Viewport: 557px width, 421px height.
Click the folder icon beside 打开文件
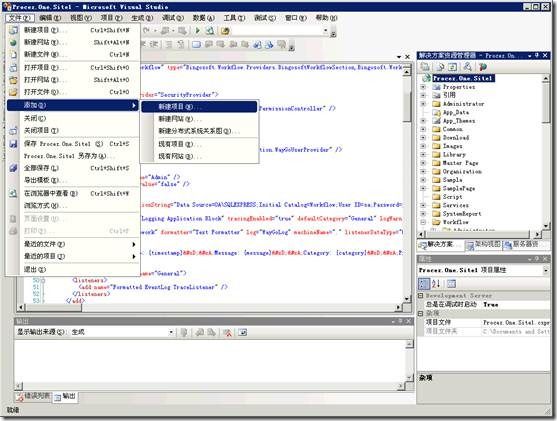(x=13, y=92)
